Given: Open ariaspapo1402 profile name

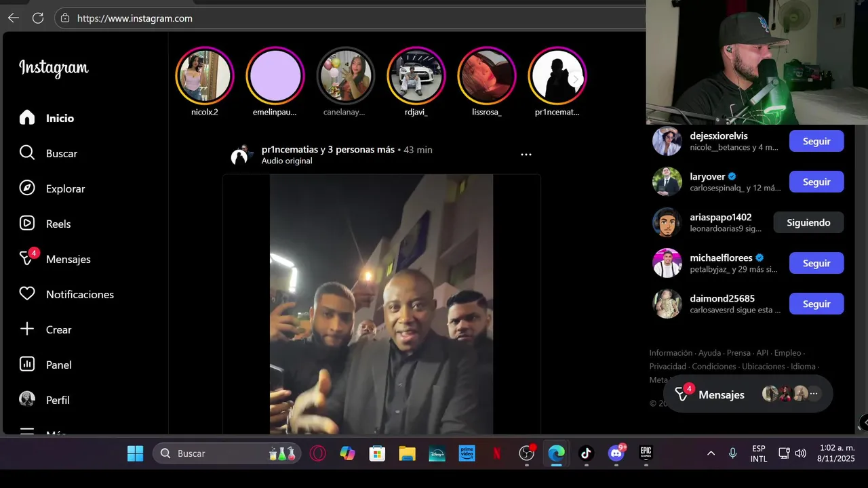Looking at the screenshot, I should [x=721, y=218].
